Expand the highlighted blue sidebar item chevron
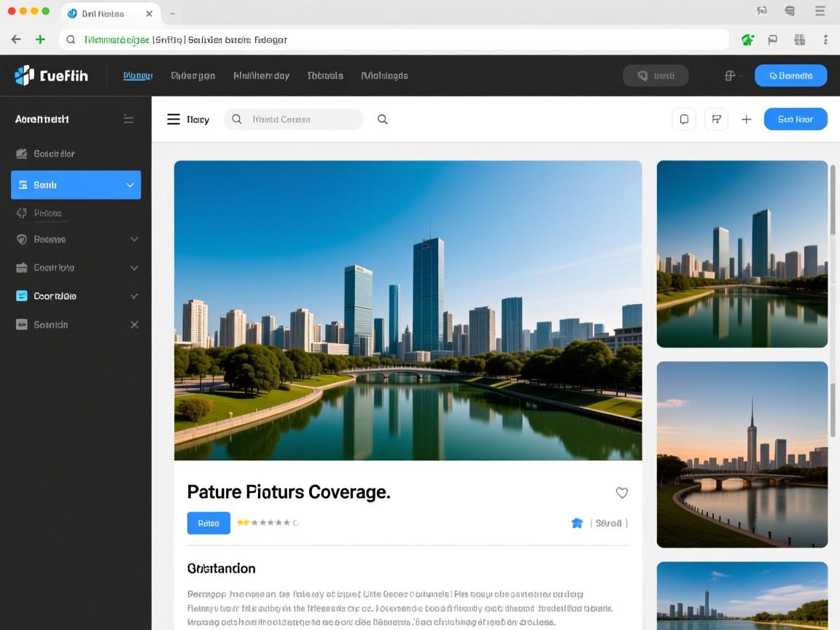Screen dimensions: 840x630 [130, 185]
